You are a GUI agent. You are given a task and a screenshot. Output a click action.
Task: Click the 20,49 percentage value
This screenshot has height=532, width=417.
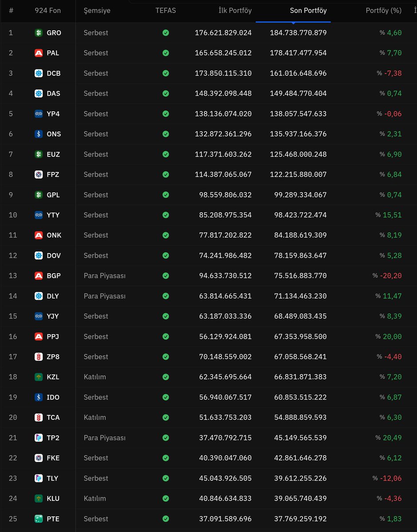pyautogui.click(x=392, y=438)
